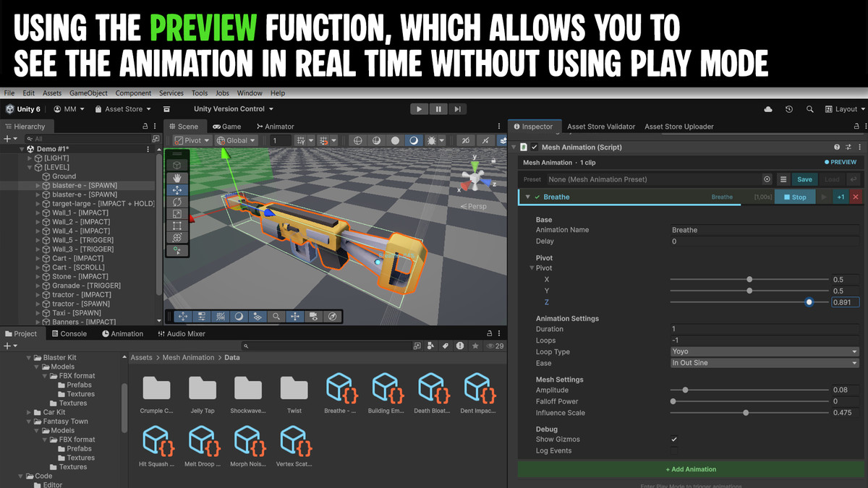Open the Pivot handle position dropdown
868x488 pixels.
192,140
